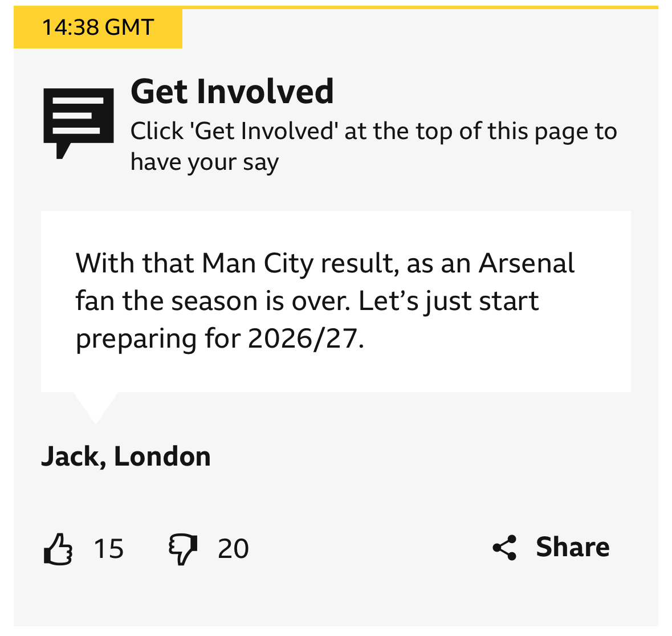The image size is (672, 636).
Task: Like Jack's comment with thumbs up icon
Action: (58, 549)
